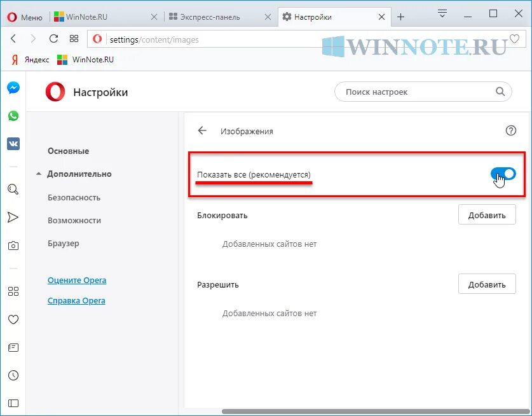Click Добавить next to Блокировать
532x416 pixels.
tap(487, 214)
